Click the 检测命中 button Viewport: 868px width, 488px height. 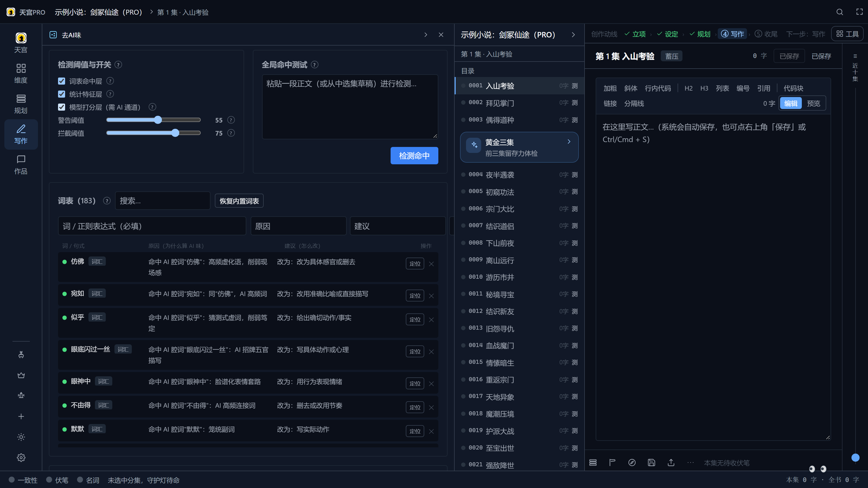coord(414,156)
